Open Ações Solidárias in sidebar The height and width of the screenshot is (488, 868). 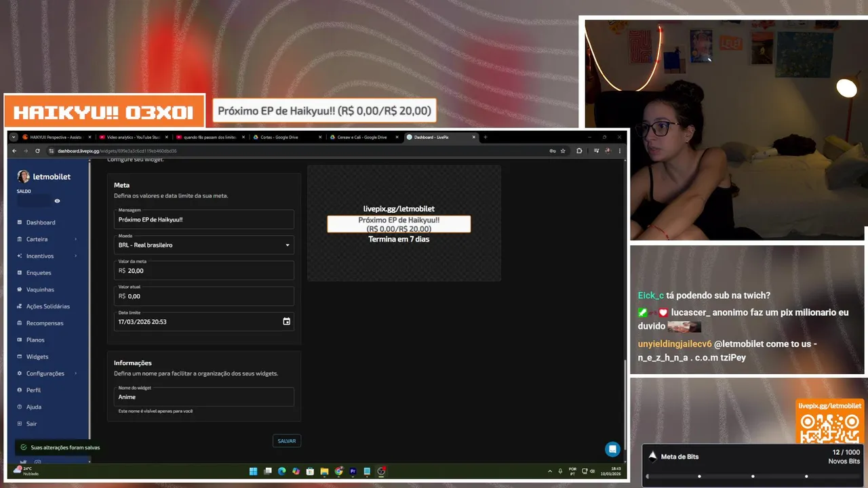pyautogui.click(x=48, y=306)
